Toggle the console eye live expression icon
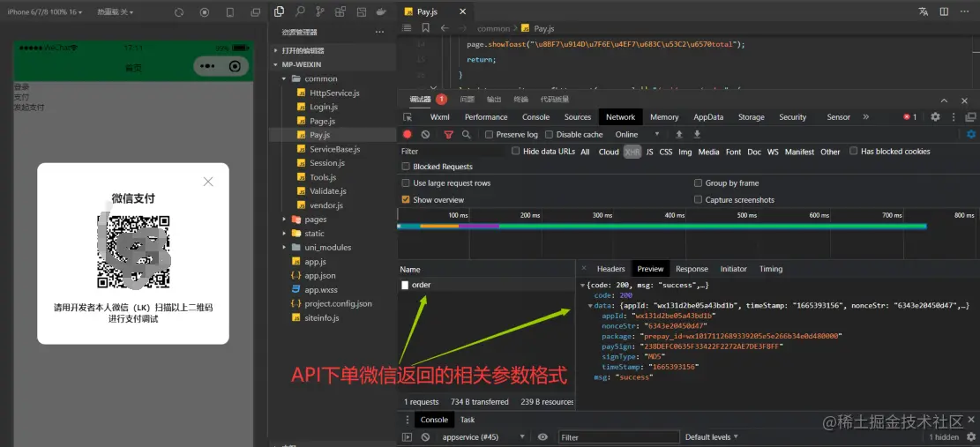980x447 pixels. click(x=542, y=437)
